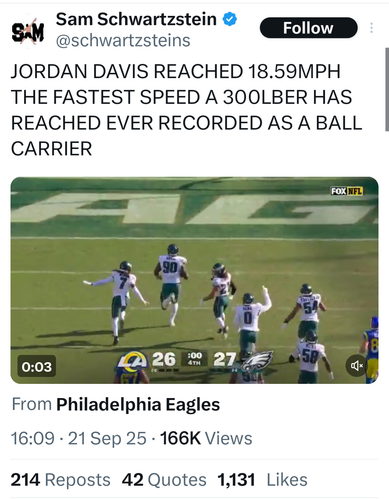Click the 16:09 · 21 Sep 25 timestamp
This screenshot has width=389, height=500.
pos(79,438)
